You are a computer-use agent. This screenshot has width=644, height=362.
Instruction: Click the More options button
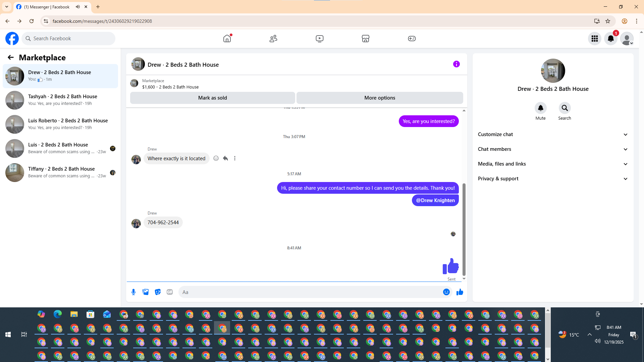click(379, 98)
